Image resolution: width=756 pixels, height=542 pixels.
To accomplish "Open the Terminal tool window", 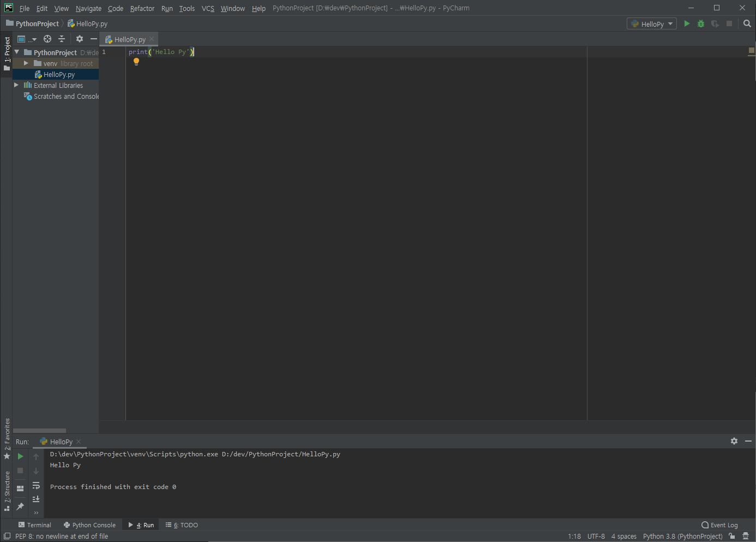I will point(35,525).
